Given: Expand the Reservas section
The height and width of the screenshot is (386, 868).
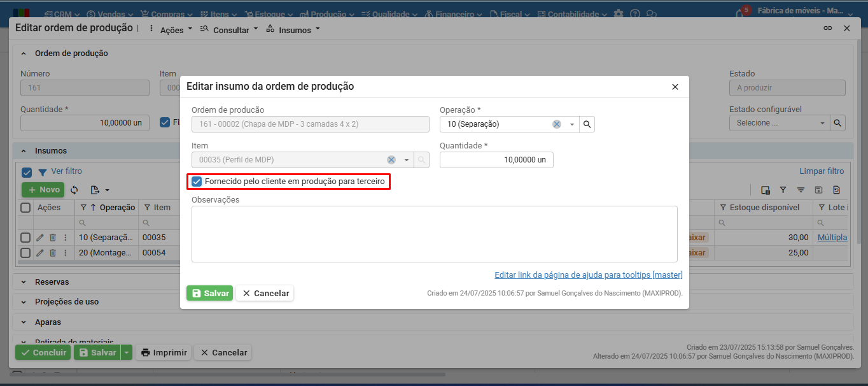Looking at the screenshot, I should (x=24, y=282).
